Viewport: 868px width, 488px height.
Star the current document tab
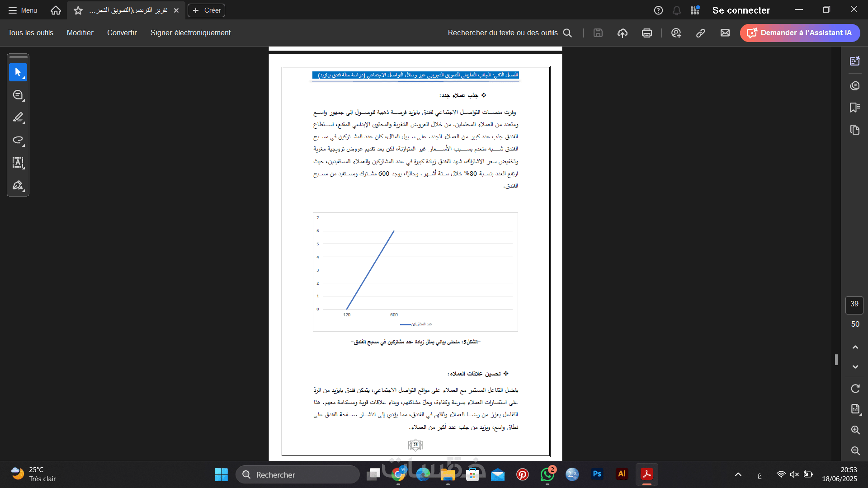[x=78, y=10]
